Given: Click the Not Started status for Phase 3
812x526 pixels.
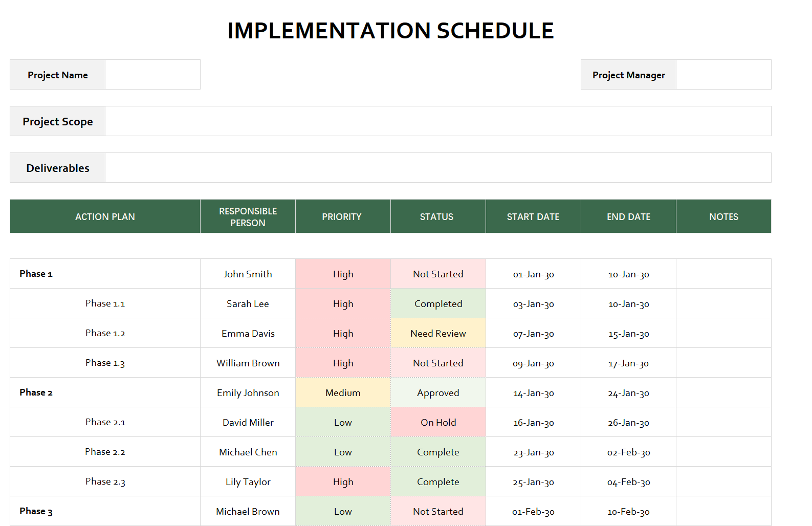Looking at the screenshot, I should 438,511.
